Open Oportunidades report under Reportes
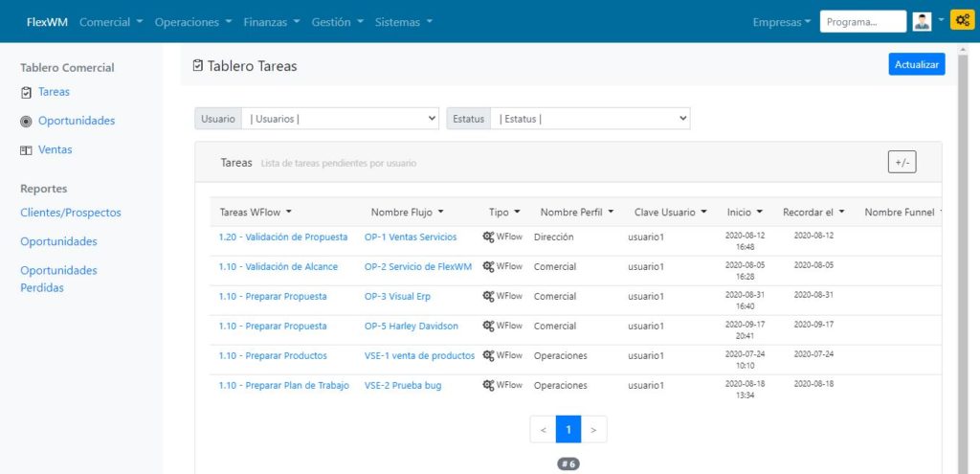 (58, 241)
